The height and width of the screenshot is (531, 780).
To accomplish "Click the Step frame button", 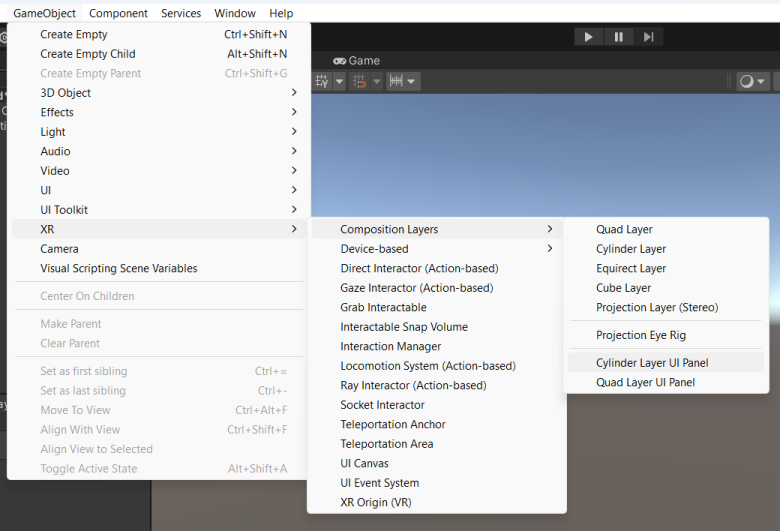I will (x=649, y=37).
